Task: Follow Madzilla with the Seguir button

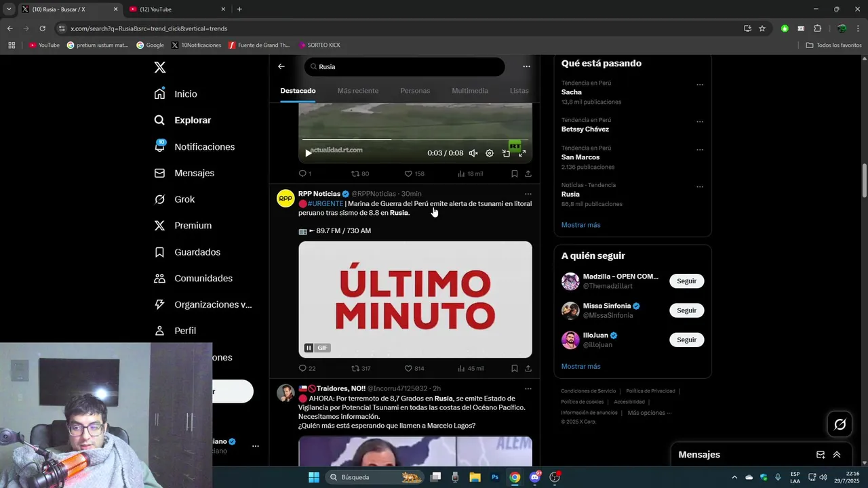Action: [686, 281]
